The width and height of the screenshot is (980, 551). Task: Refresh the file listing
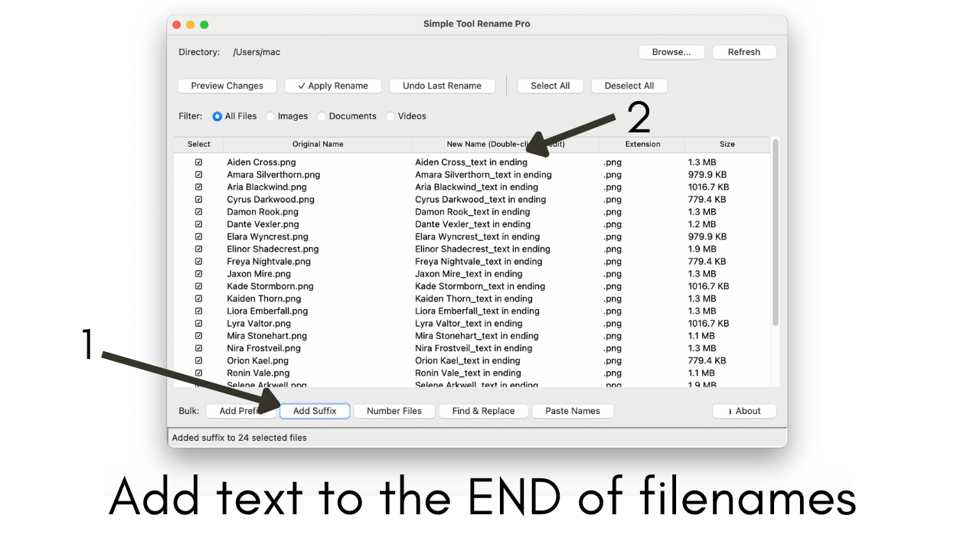[743, 52]
